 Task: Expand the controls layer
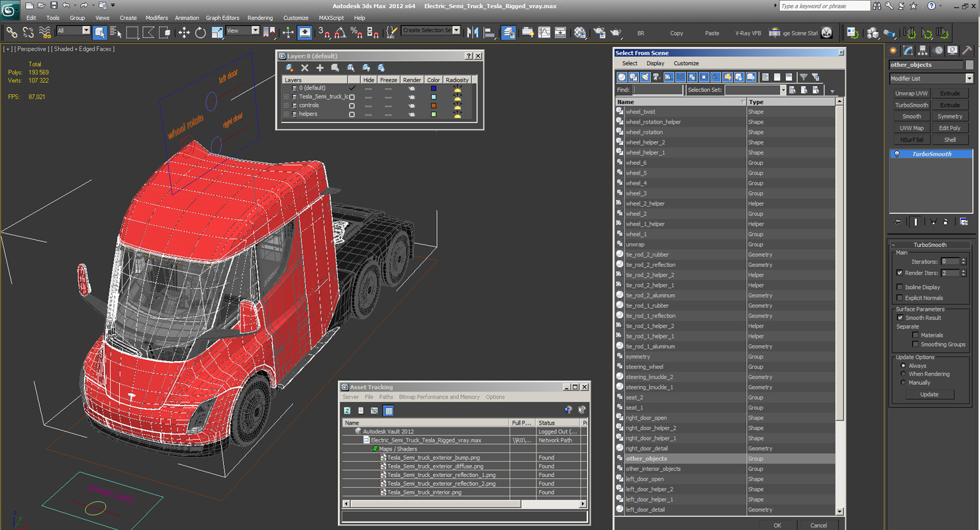click(287, 105)
